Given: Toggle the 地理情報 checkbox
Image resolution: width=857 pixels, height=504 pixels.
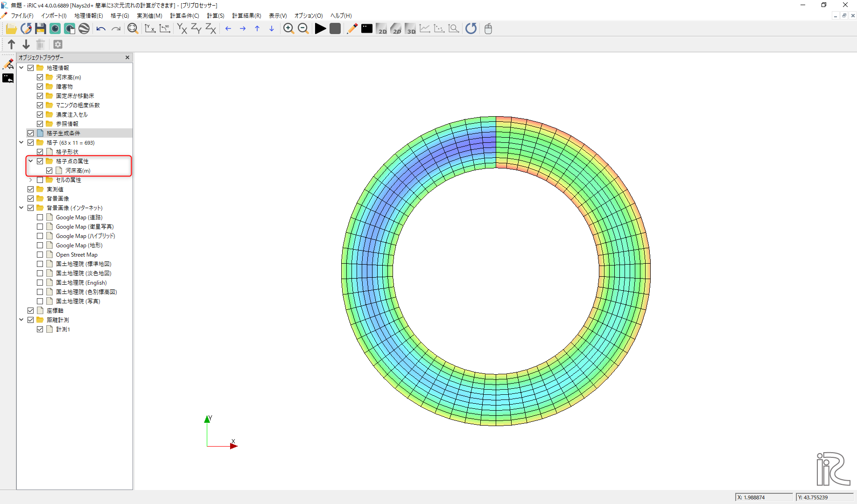Looking at the screenshot, I should [30, 68].
